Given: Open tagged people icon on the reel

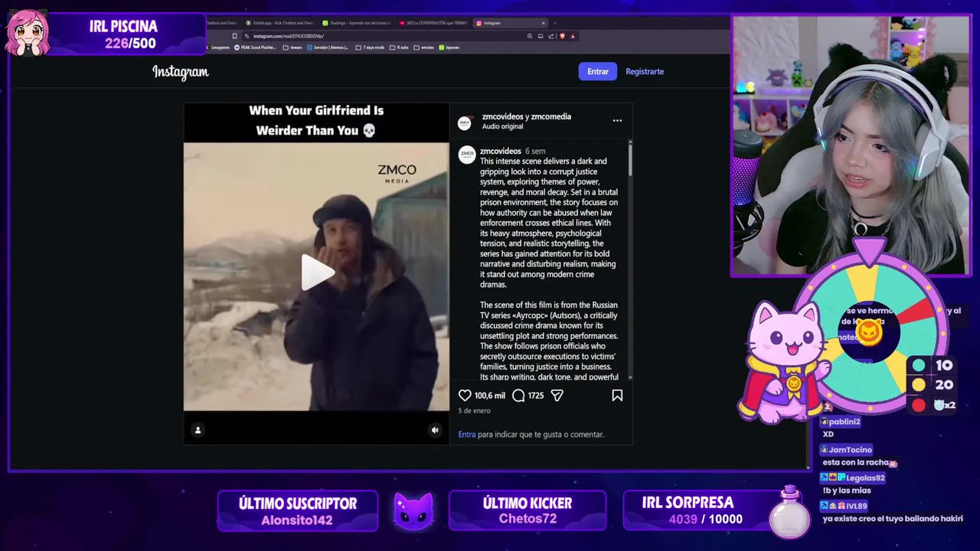Looking at the screenshot, I should (198, 430).
